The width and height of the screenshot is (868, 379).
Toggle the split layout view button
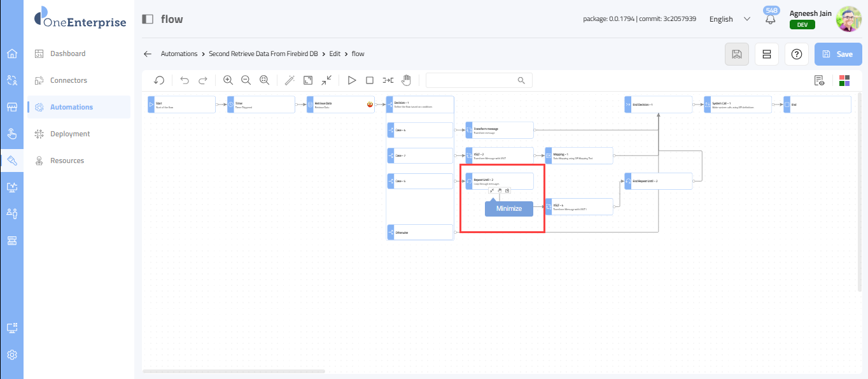pos(766,54)
